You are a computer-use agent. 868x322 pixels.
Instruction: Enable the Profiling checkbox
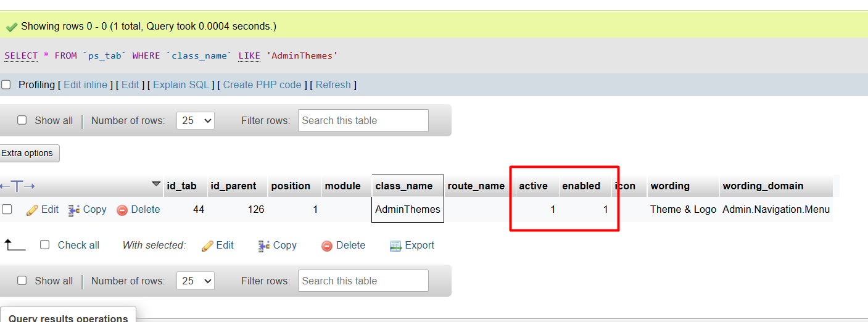[x=6, y=85]
